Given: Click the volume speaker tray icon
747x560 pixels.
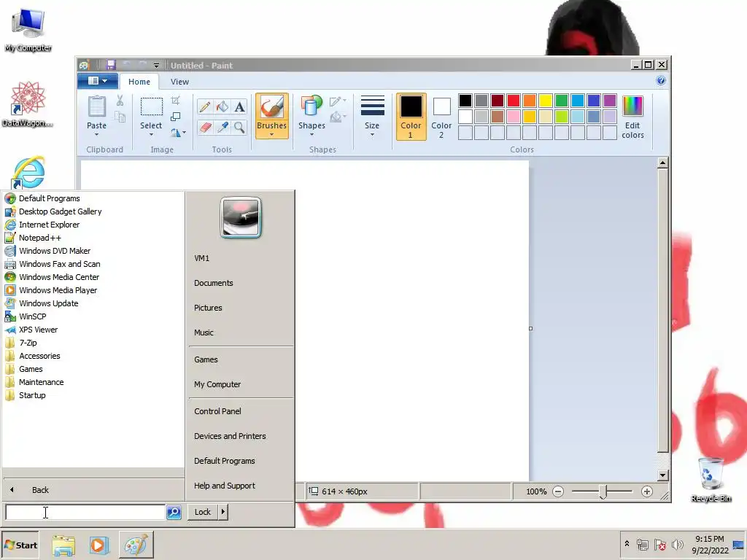Looking at the screenshot, I should (677, 545).
